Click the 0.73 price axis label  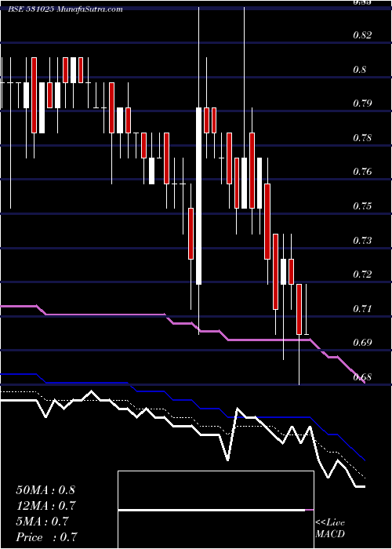362,240
